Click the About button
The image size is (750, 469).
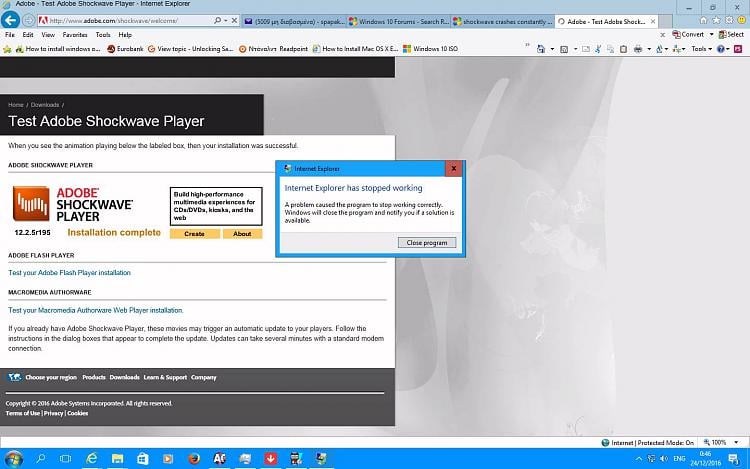pos(242,234)
